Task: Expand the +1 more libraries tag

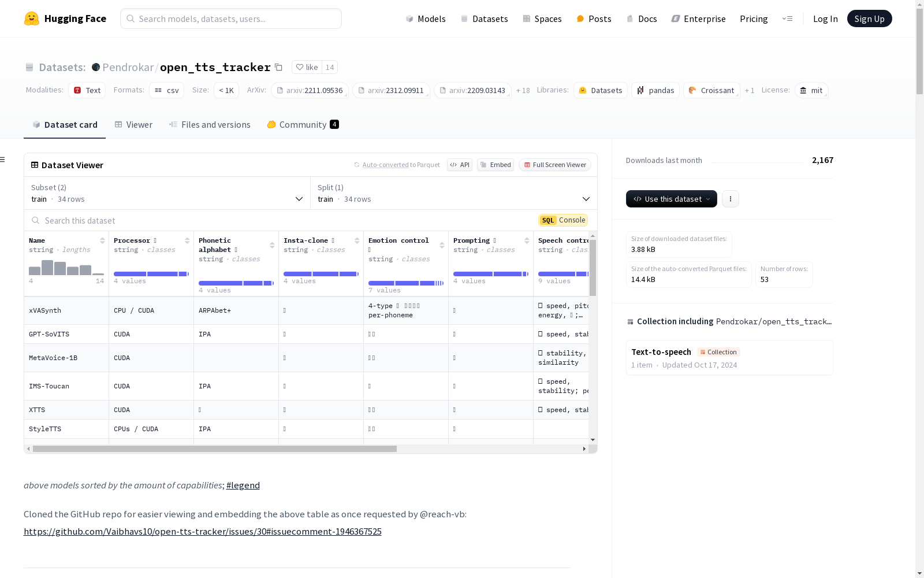Action: (750, 91)
